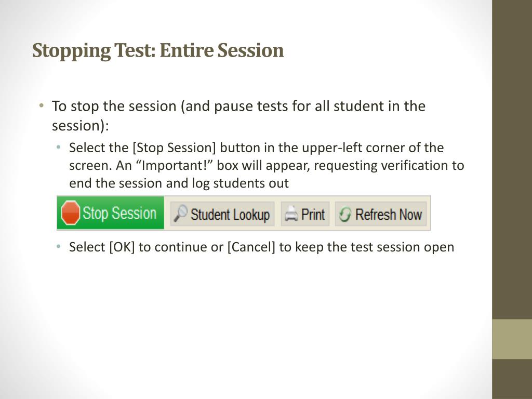Screen dimensions: 532x399
Task: Click the dark sidebar block at bottom right
Action: click(512, 379)
